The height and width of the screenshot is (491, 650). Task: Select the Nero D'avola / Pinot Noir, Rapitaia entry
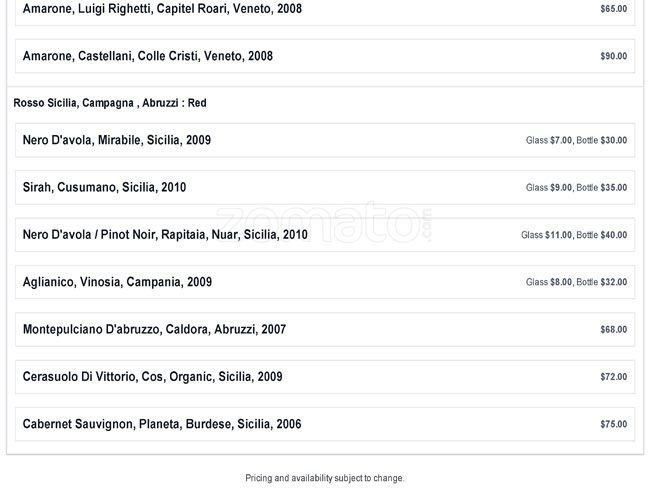click(x=165, y=235)
